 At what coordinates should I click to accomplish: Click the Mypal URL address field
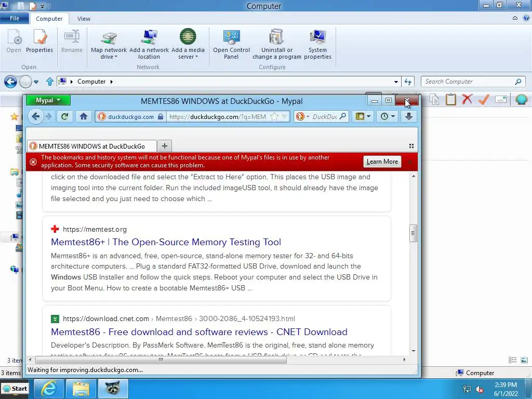coord(217,117)
